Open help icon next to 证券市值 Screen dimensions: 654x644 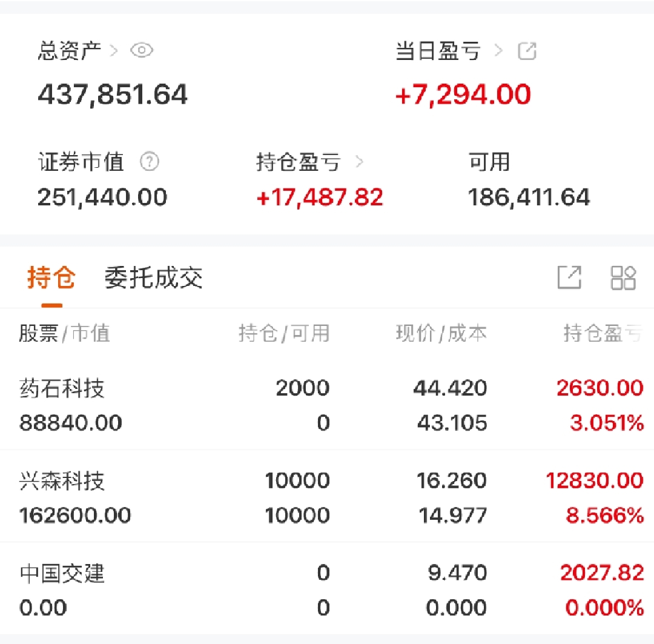150,162
